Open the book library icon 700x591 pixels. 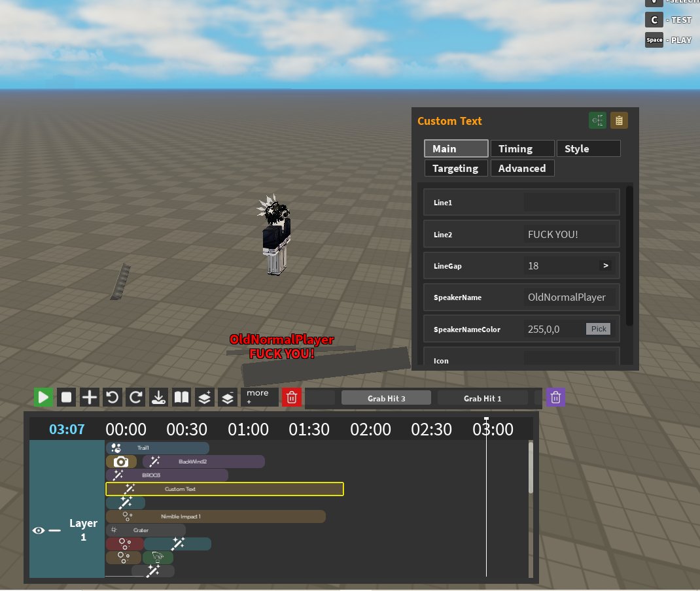click(x=182, y=397)
